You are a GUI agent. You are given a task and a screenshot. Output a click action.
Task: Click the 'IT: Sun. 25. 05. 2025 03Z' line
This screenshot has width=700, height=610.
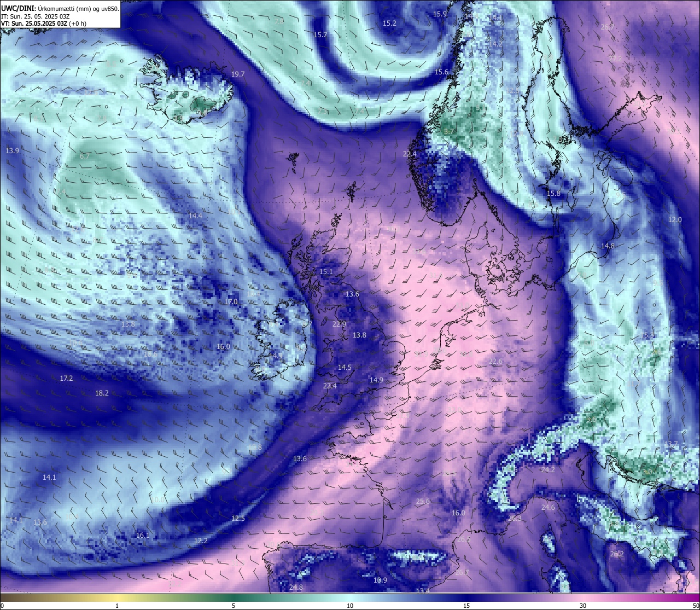(x=36, y=16)
